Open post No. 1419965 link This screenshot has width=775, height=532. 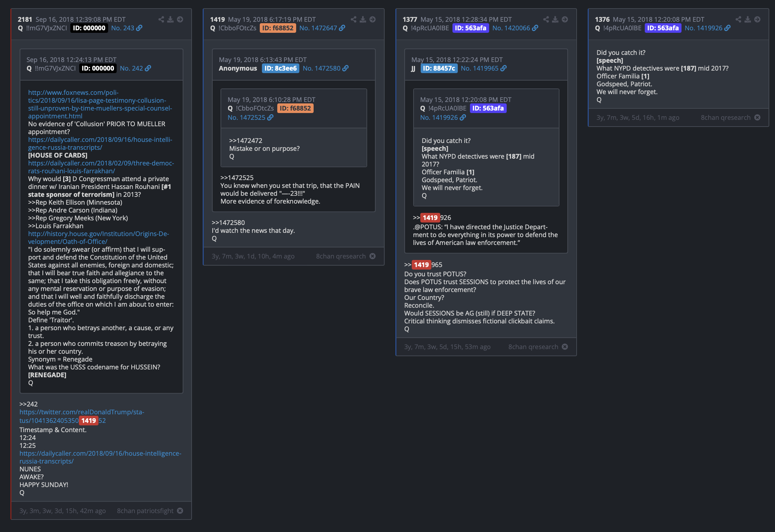(480, 68)
